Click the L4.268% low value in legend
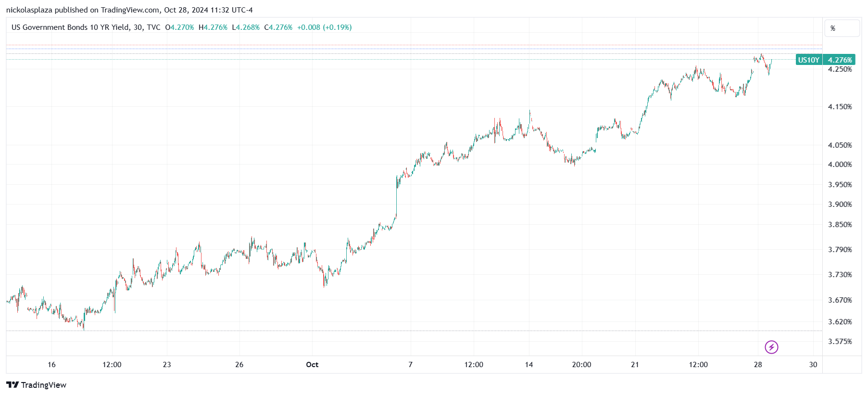The height and width of the screenshot is (396, 868). tap(246, 27)
